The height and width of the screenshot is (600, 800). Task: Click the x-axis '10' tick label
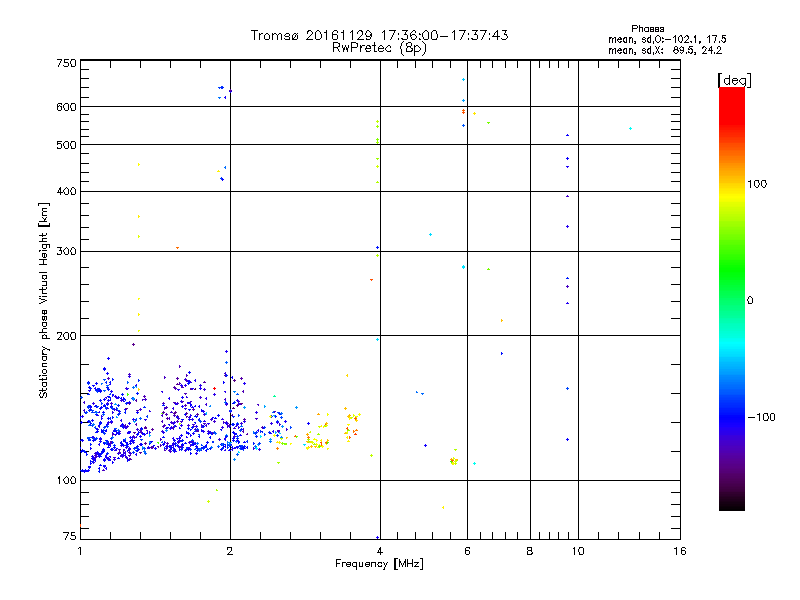click(x=578, y=551)
